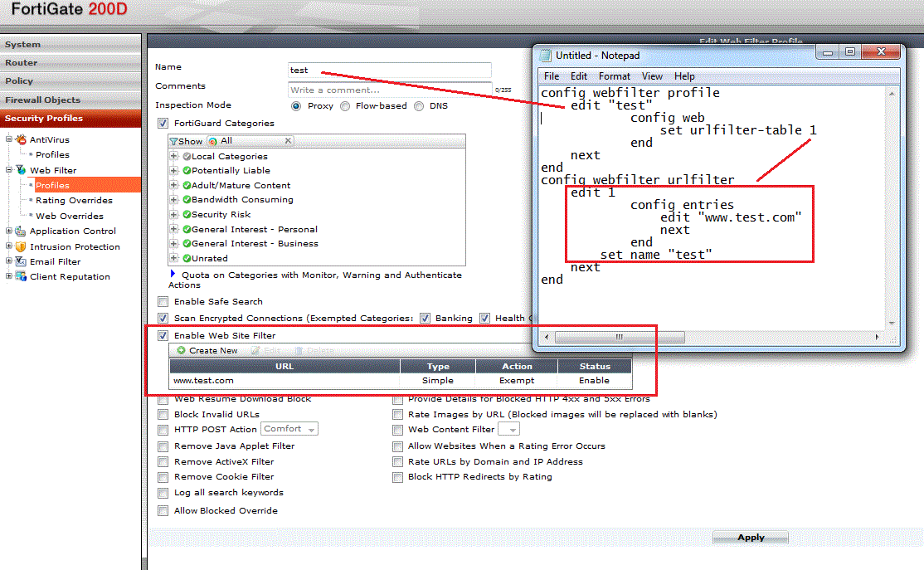This screenshot has width=924, height=570.
Task: Open the Router section in sidebar
Action: tap(71, 62)
